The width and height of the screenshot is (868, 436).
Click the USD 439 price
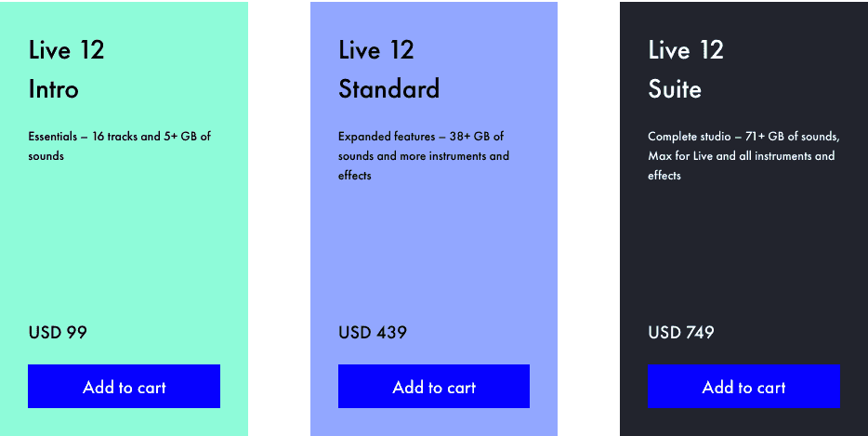coord(372,333)
